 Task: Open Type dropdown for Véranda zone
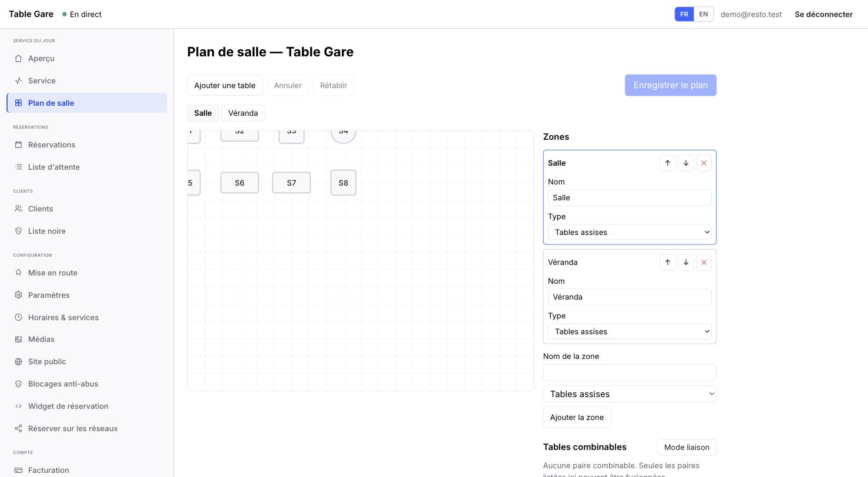point(630,332)
